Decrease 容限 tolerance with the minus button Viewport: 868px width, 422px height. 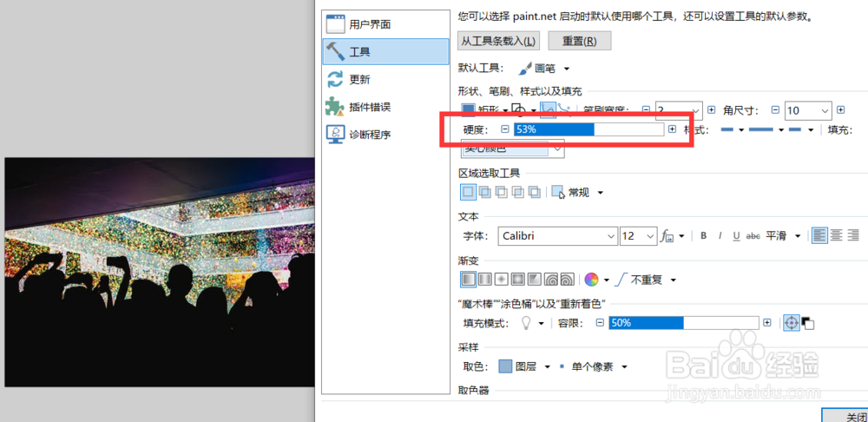600,323
